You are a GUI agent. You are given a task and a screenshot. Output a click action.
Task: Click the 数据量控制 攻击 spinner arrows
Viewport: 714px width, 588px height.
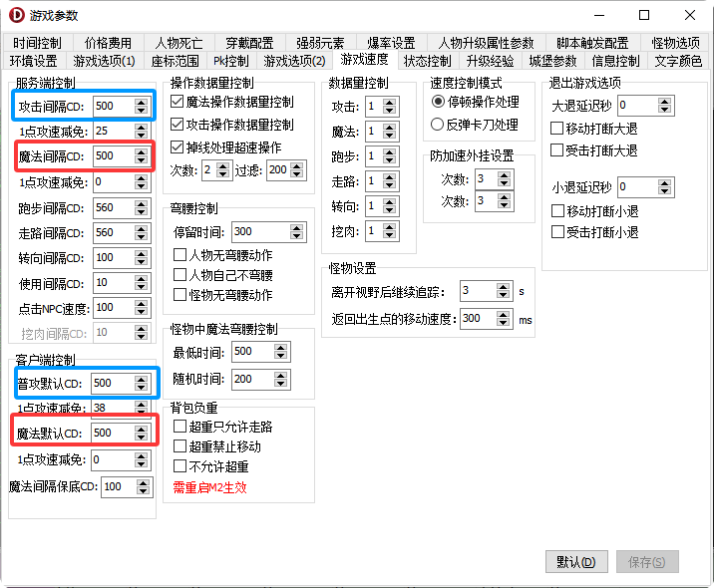[389, 107]
